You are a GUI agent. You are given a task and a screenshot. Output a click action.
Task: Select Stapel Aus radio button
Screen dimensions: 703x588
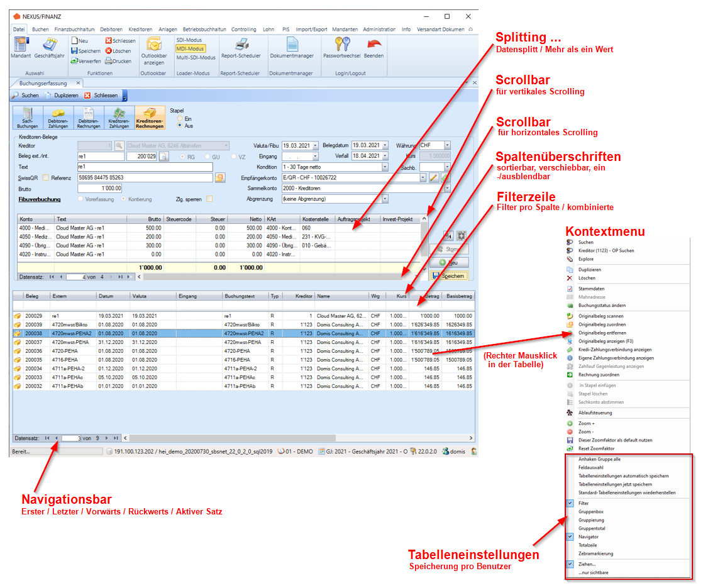coord(180,126)
